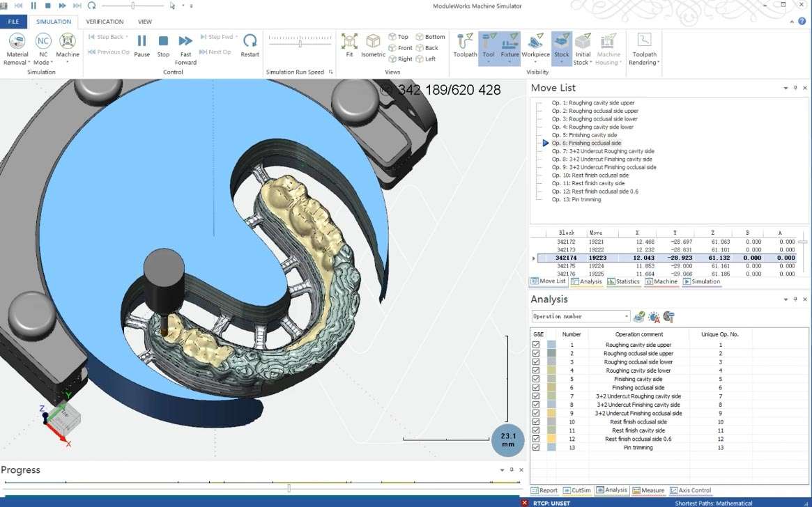The width and height of the screenshot is (812, 507).
Task: Uncheck operation 13 Pin trimming checkbox
Action: (536, 448)
